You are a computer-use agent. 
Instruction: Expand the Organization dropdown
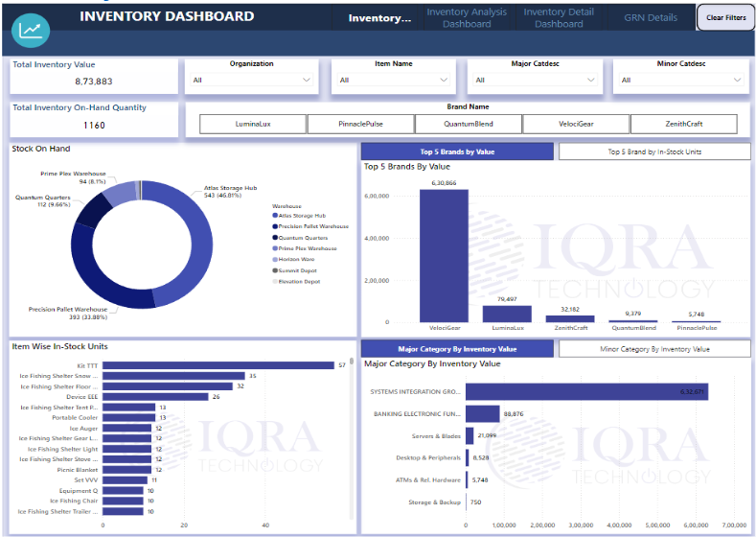coord(252,81)
